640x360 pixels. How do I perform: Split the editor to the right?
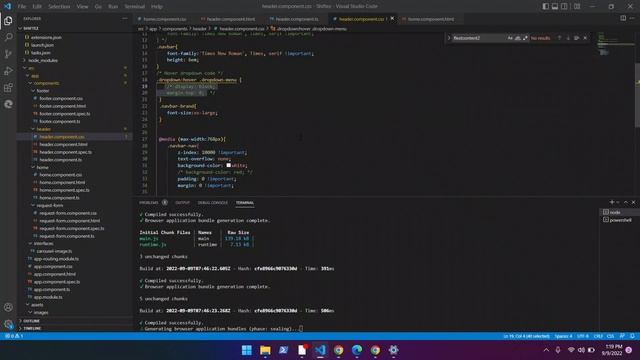pyautogui.click(x=623, y=18)
